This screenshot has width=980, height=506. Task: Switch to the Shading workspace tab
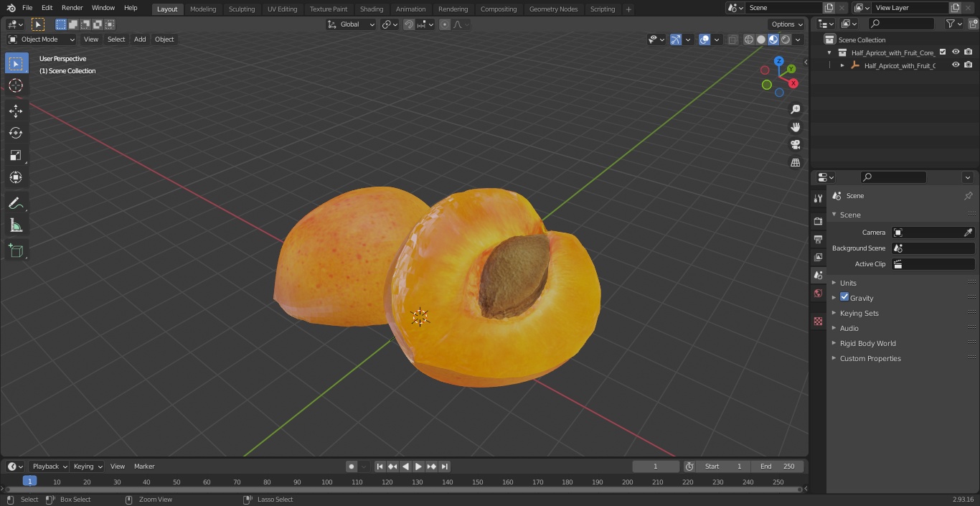[x=372, y=9]
